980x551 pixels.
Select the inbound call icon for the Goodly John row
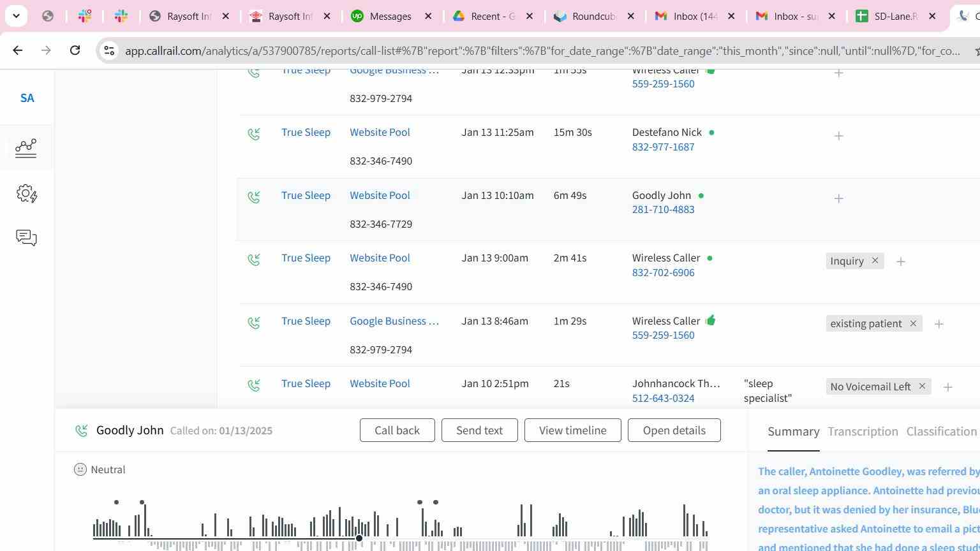pos(254,197)
